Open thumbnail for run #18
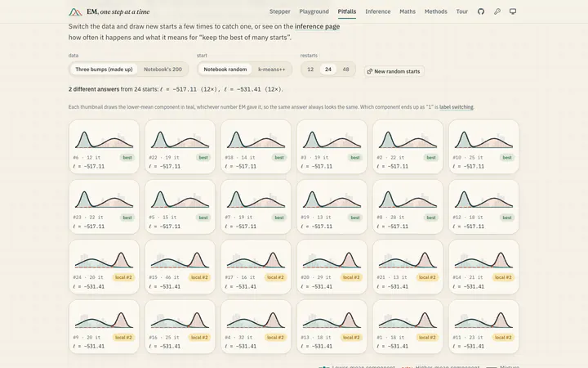Image resolution: width=588 pixels, height=368 pixels. pyautogui.click(x=256, y=147)
